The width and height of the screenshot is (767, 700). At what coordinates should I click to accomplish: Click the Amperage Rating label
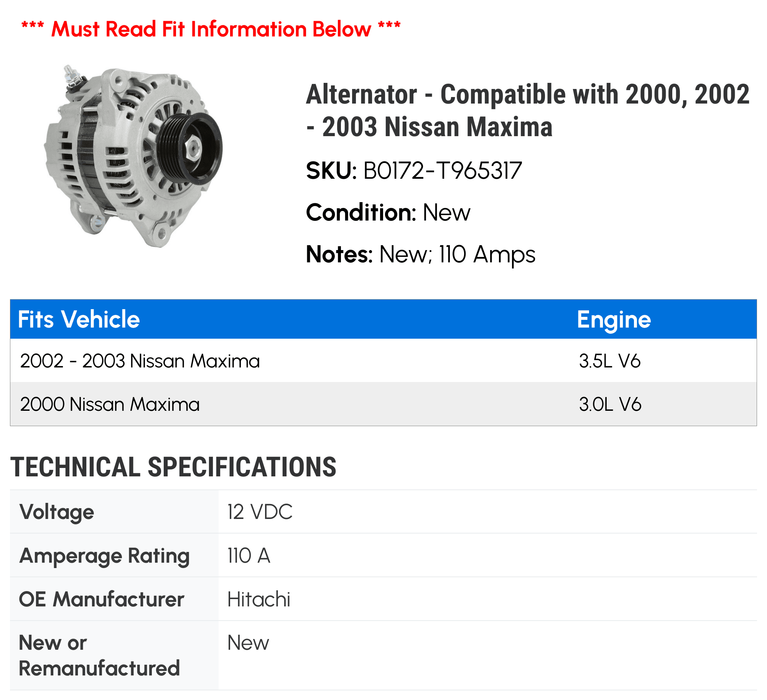pos(104,556)
